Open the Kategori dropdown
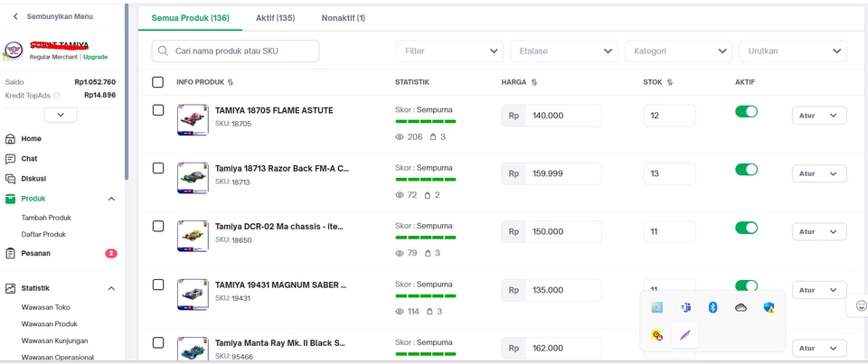Viewport: 868px width, 364px height. 679,51
